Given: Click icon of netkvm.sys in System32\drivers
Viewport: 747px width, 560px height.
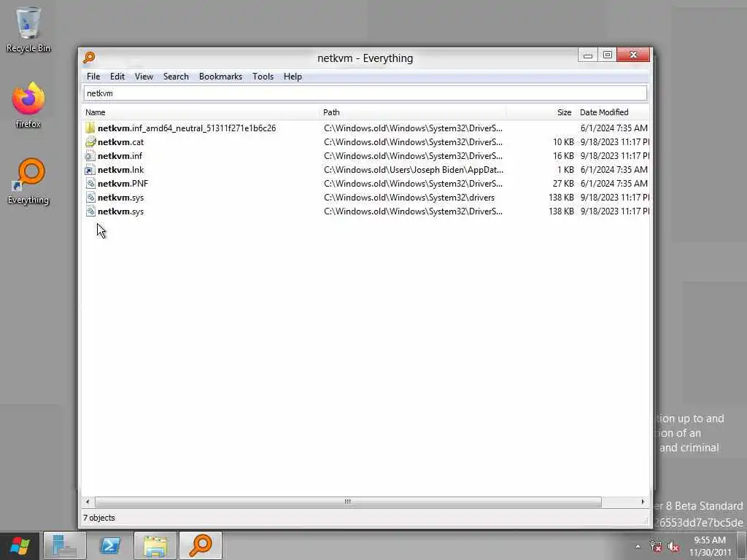Looking at the screenshot, I should pos(90,197).
